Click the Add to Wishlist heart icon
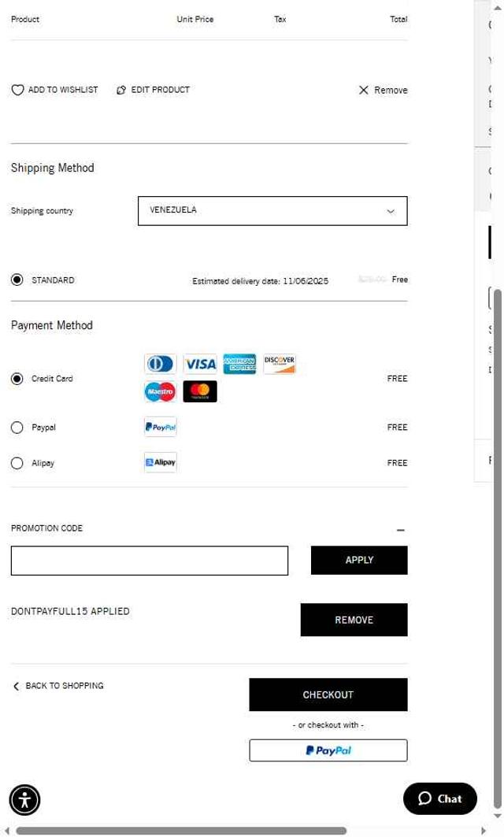Screen dimensions: 504x837 pyautogui.click(x=17, y=90)
